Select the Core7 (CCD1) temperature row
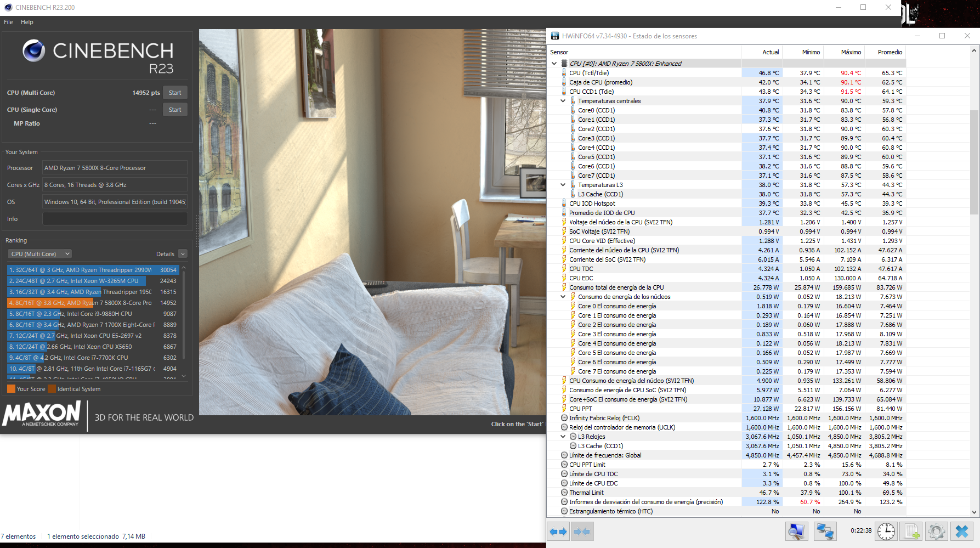Viewport: 980px width, 548px height. point(726,176)
